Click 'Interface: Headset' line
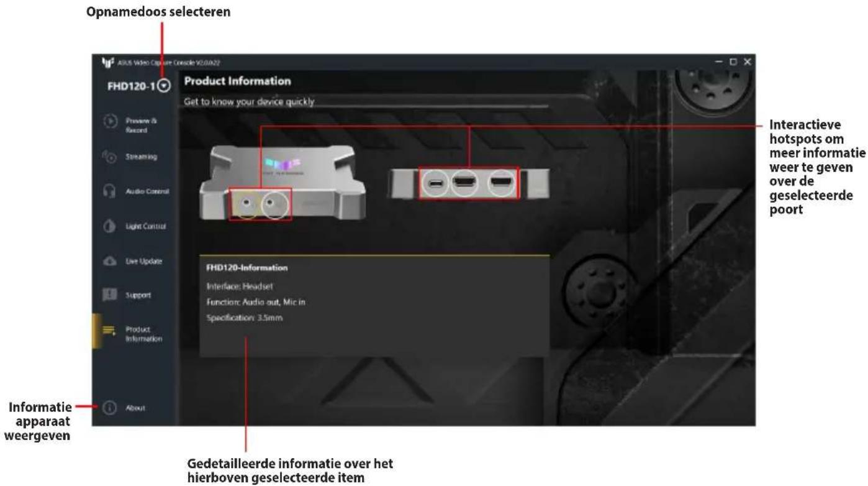Viewport: 868px width, 486px height. [x=240, y=287]
